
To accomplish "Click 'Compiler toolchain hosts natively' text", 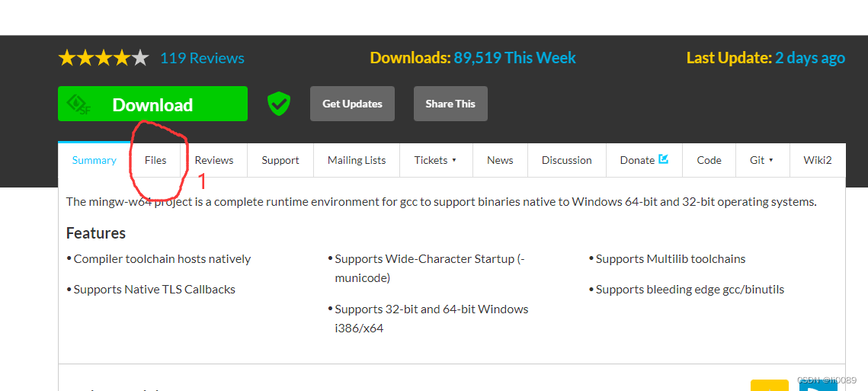I will pos(162,258).
